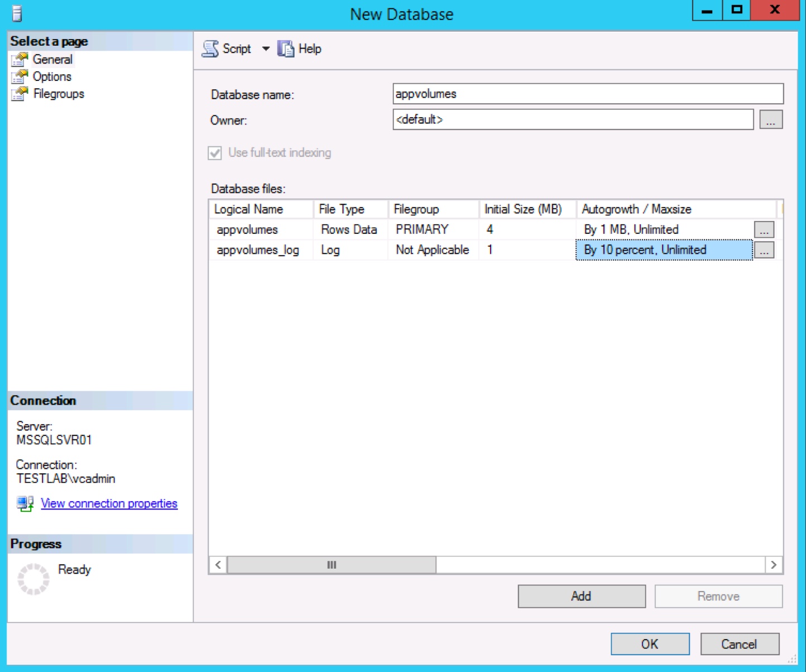The width and height of the screenshot is (806, 672).
Task: Click the server icon beside View connection properties
Action: pyautogui.click(x=25, y=503)
